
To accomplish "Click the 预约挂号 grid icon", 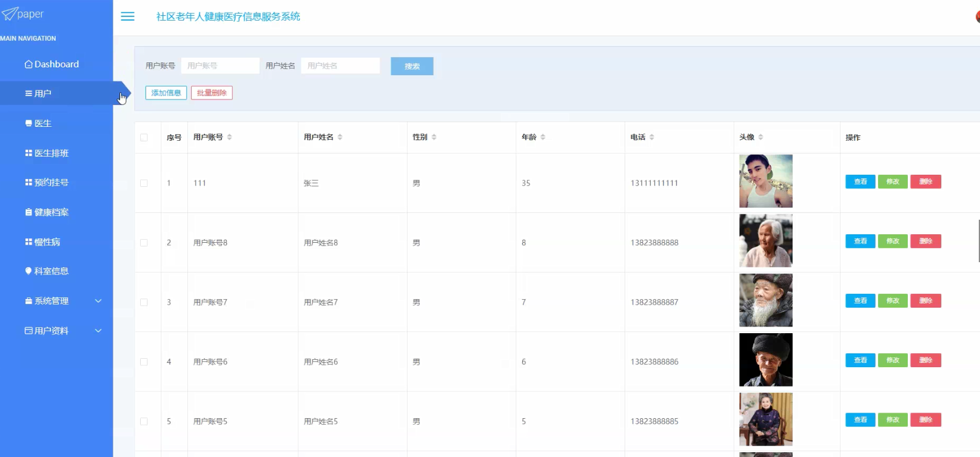I will point(29,182).
